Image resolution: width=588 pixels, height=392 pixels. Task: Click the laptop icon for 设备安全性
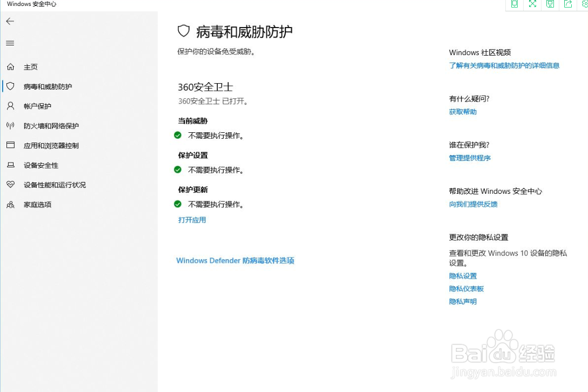10,165
